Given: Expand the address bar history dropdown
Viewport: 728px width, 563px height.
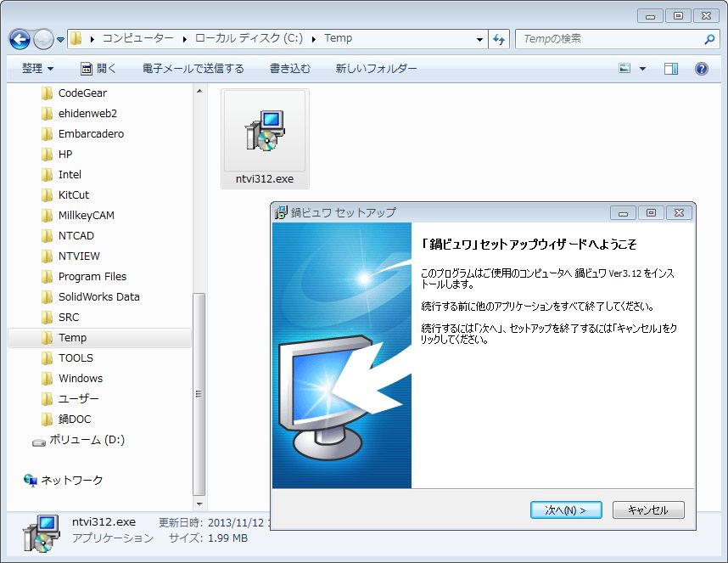Looking at the screenshot, I should (479, 39).
